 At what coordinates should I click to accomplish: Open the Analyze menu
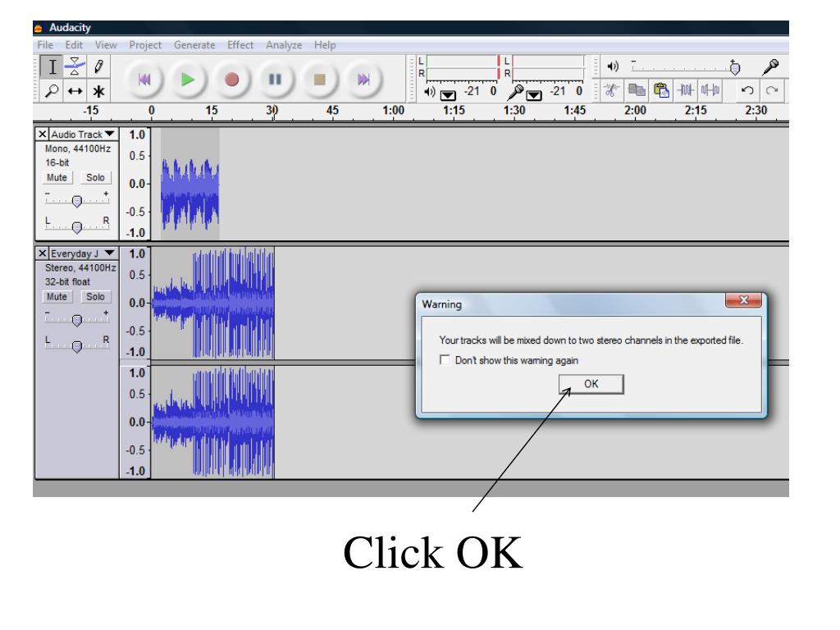click(x=284, y=45)
